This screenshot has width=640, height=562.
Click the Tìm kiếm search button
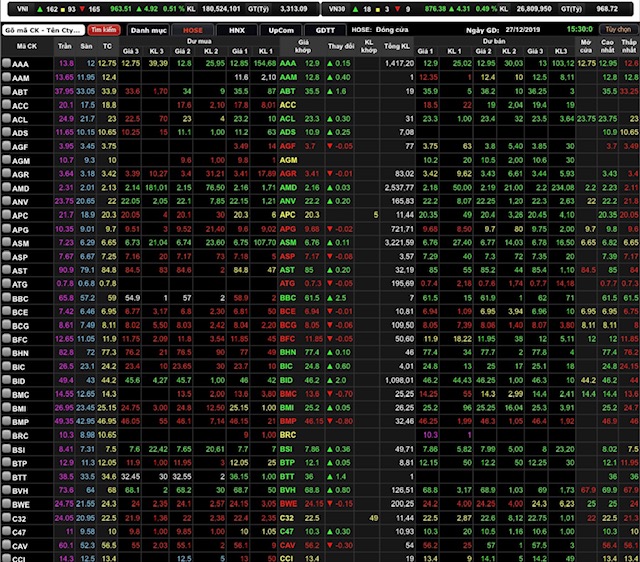pos(103,30)
